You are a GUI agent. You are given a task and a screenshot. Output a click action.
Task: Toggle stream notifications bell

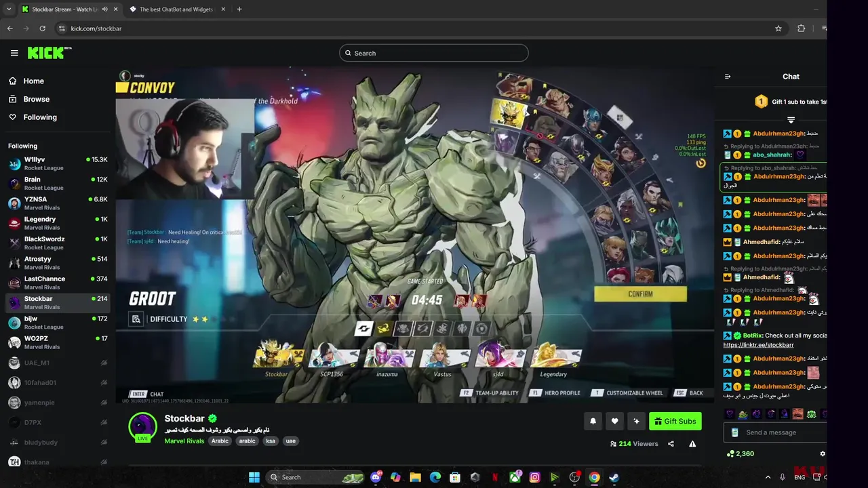pos(593,421)
